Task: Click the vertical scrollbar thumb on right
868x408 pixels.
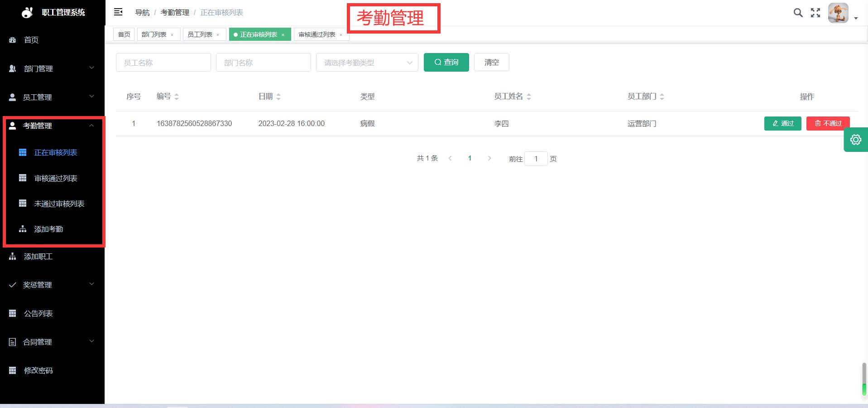Action: [864, 379]
